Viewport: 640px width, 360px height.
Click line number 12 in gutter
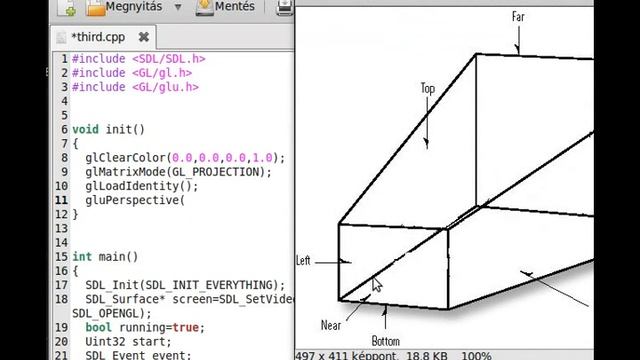(61, 214)
